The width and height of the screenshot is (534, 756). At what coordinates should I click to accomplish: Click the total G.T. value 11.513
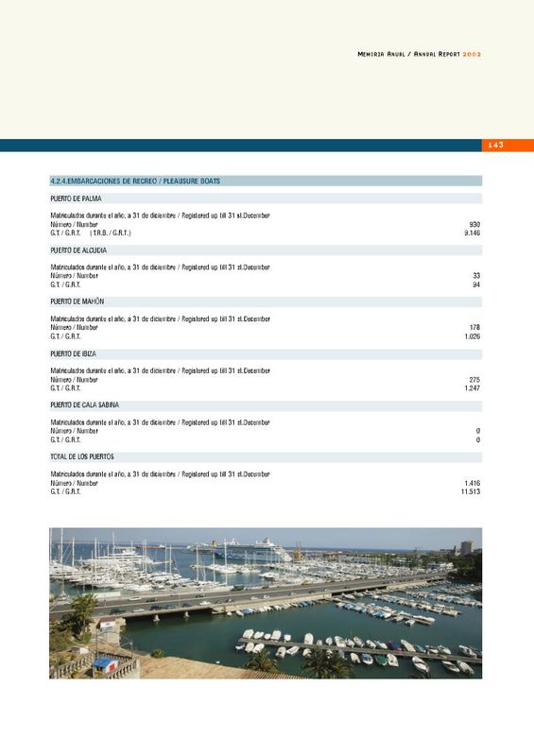[471, 491]
